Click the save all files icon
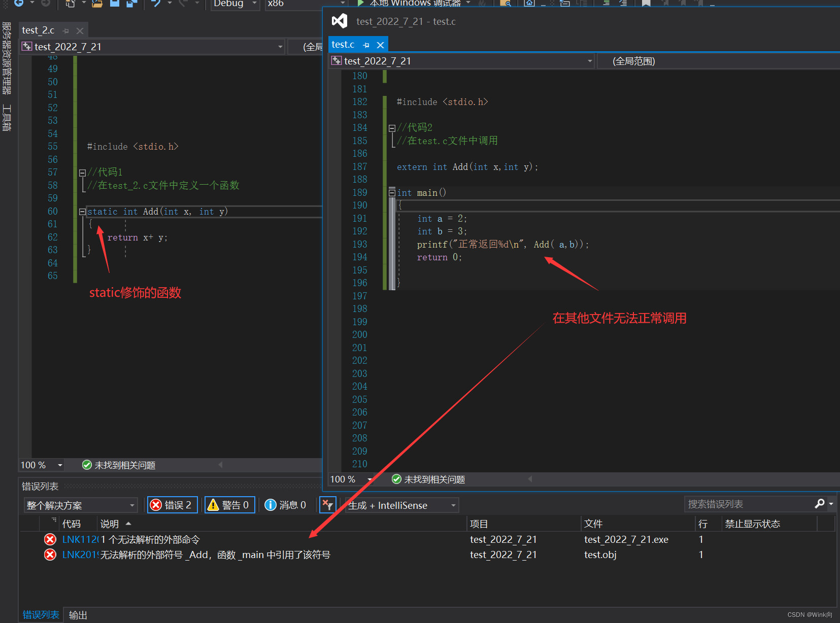 (x=132, y=3)
